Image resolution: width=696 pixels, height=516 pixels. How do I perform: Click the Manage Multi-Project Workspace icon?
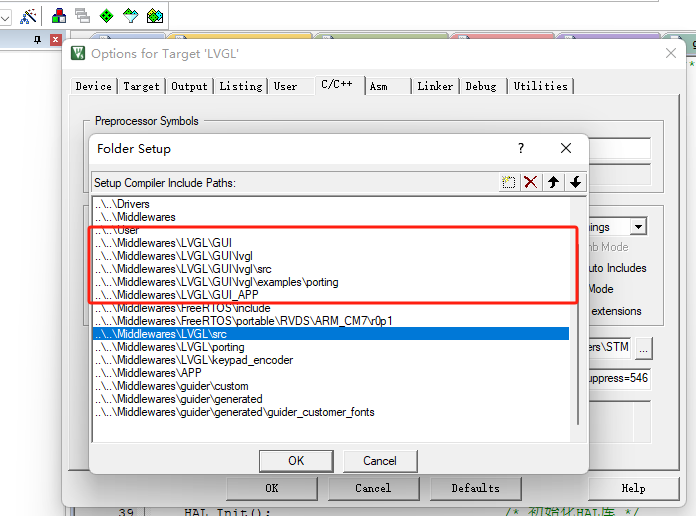[83, 16]
